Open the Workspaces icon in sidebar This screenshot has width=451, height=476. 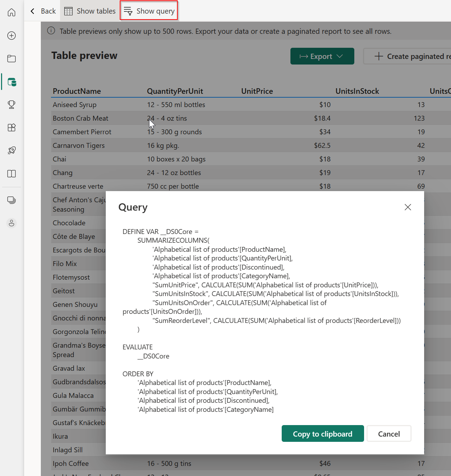point(12,200)
